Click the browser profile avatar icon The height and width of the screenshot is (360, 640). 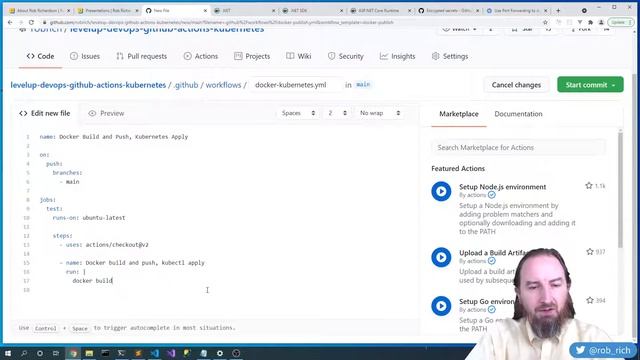tap(601, 22)
